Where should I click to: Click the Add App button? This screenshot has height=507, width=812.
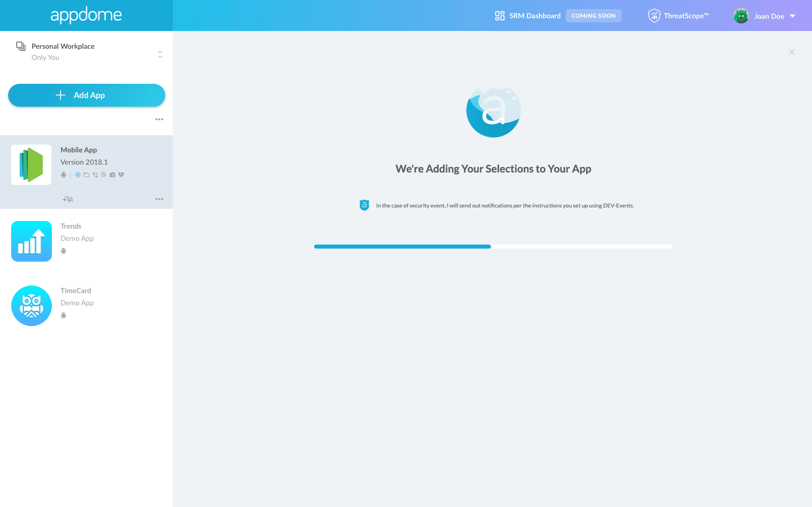[x=86, y=96]
